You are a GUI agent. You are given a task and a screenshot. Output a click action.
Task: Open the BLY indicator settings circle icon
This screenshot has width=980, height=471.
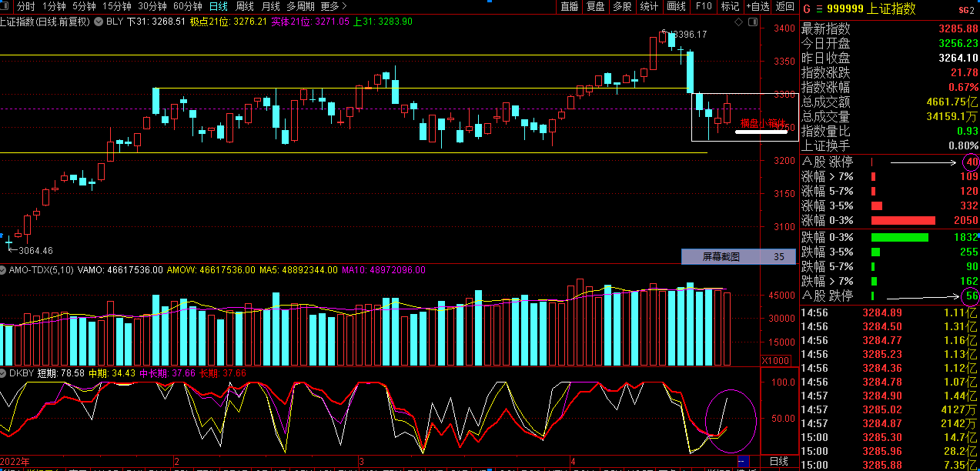[x=98, y=22]
